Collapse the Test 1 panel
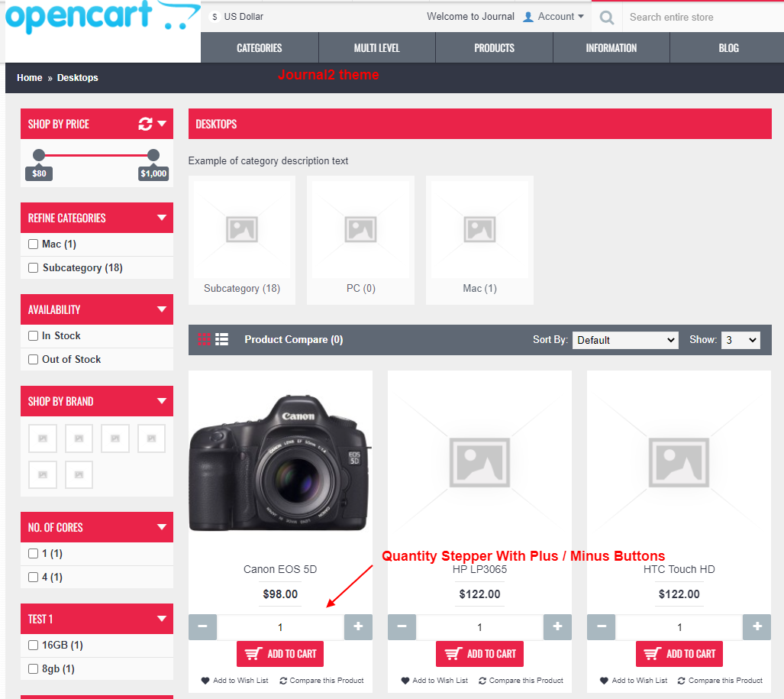 click(162, 619)
